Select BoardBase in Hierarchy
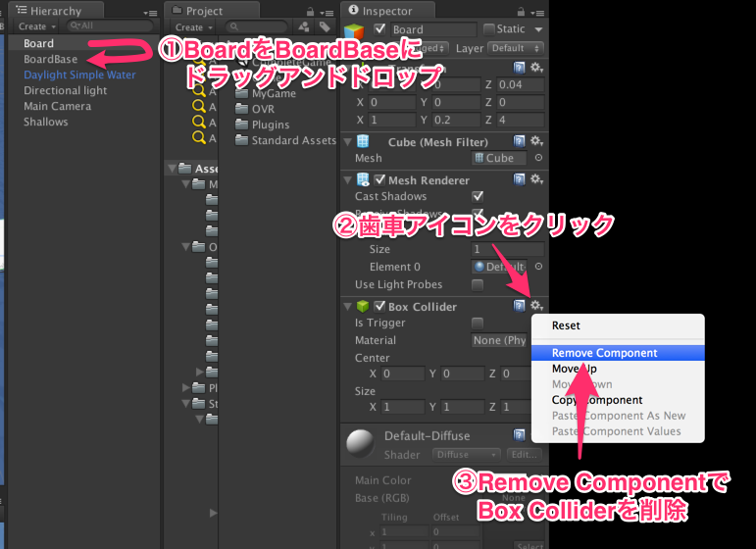The image size is (756, 549). (51, 59)
